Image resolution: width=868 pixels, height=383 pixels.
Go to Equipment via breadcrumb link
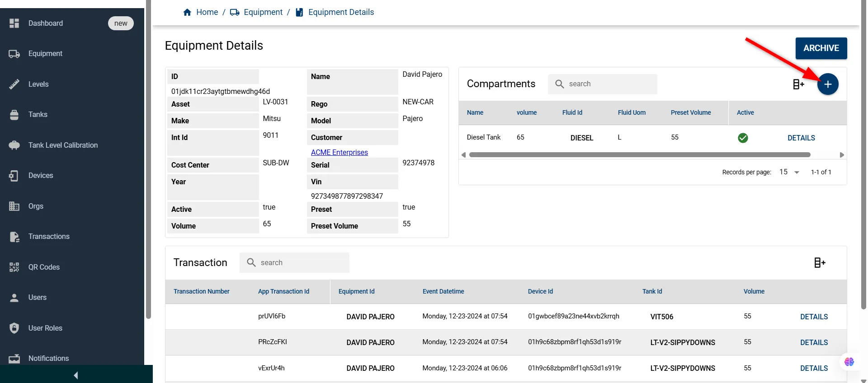(263, 12)
